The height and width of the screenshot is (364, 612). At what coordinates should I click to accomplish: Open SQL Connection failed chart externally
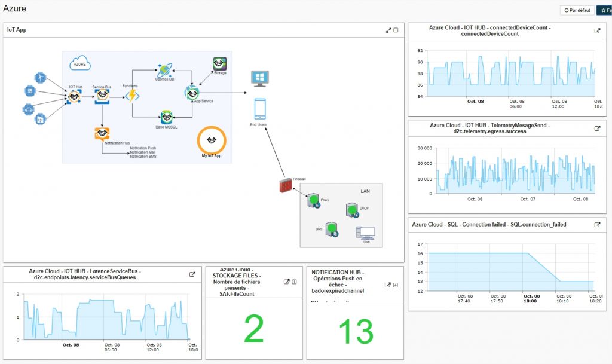[597, 225]
